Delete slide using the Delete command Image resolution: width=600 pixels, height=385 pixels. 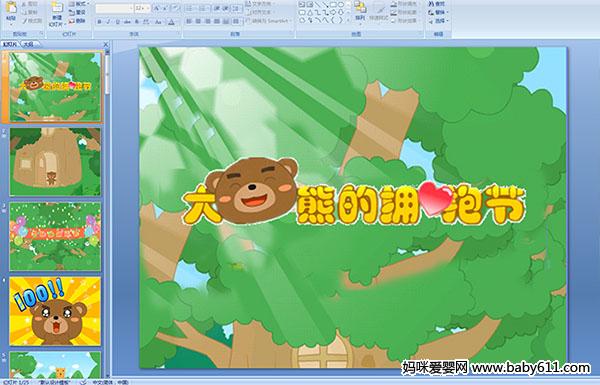78,21
